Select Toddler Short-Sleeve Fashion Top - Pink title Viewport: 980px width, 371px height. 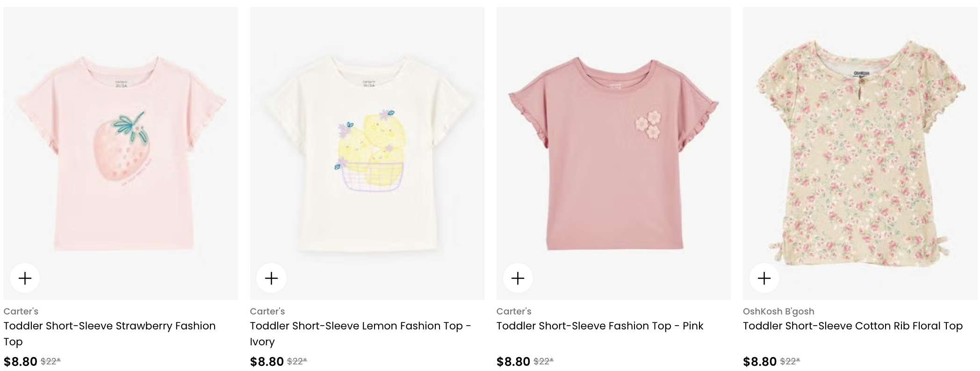pyautogui.click(x=599, y=326)
